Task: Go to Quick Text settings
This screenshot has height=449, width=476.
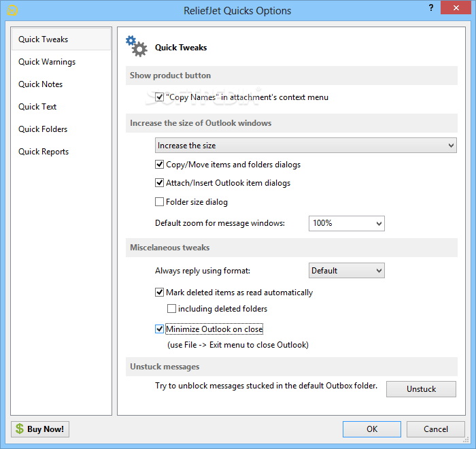Action: pyautogui.click(x=61, y=107)
